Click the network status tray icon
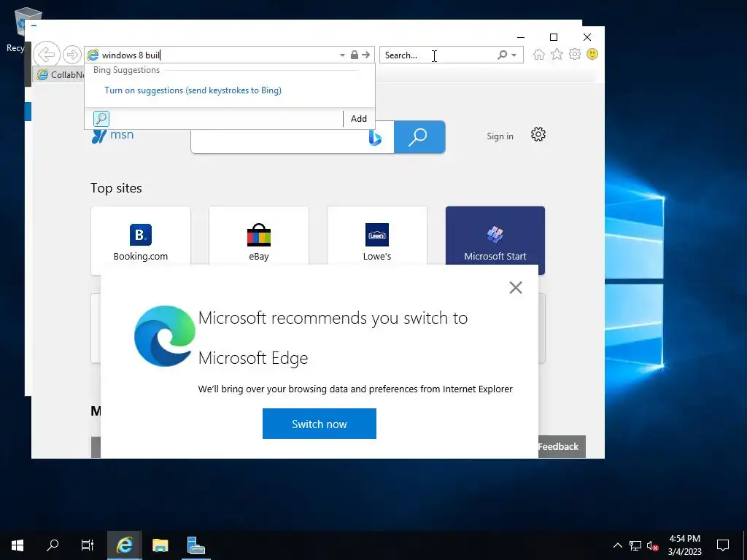Screen dimensions: 747x560 coord(635,545)
